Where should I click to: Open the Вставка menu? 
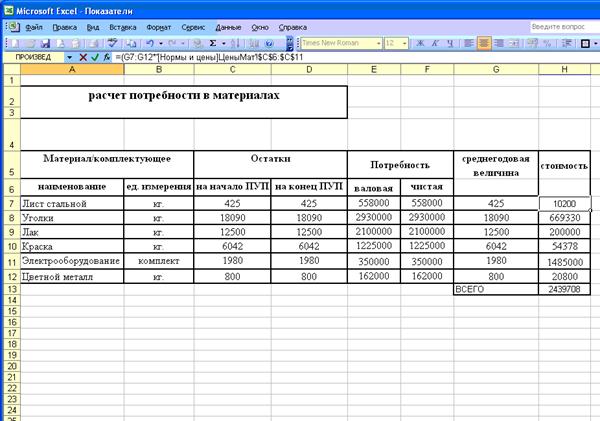123,27
